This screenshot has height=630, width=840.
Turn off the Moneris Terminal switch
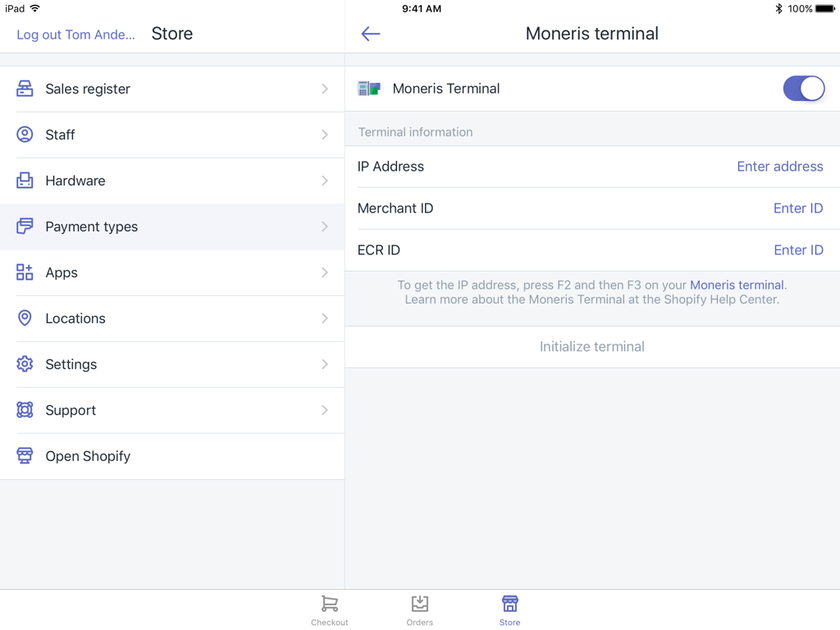(804, 89)
